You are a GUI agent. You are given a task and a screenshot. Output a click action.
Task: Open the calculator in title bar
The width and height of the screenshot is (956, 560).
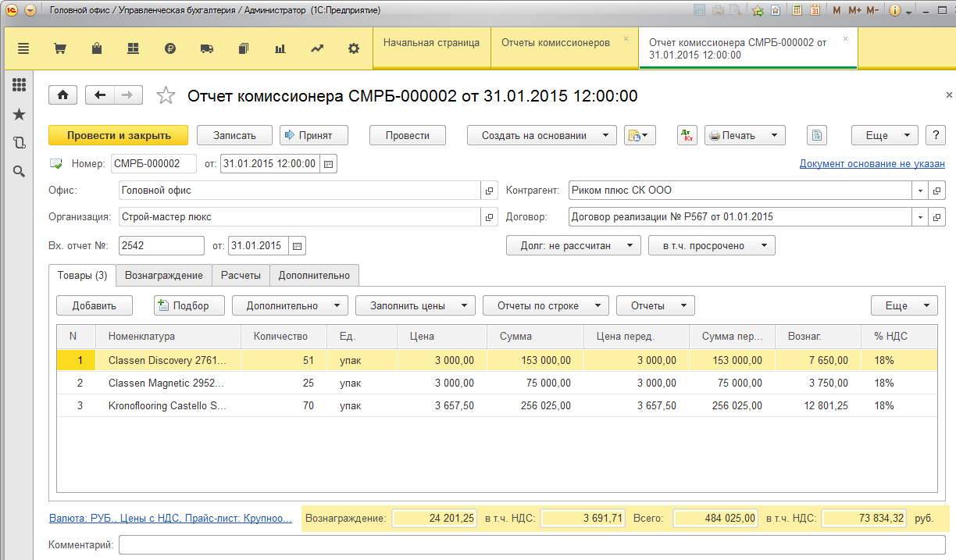click(797, 10)
